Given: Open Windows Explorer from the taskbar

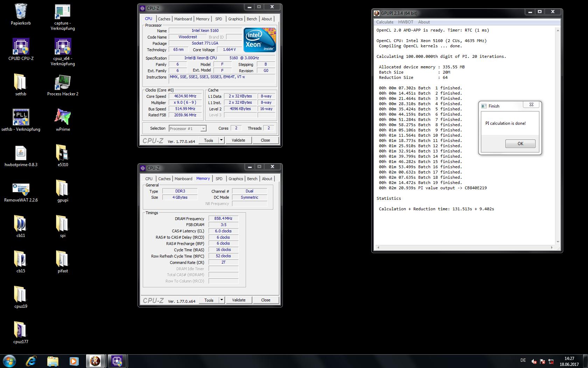Looking at the screenshot, I should click(x=52, y=361).
